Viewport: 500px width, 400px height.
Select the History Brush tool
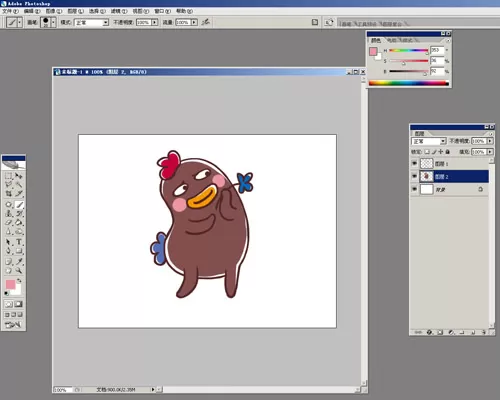pyautogui.click(x=19, y=214)
